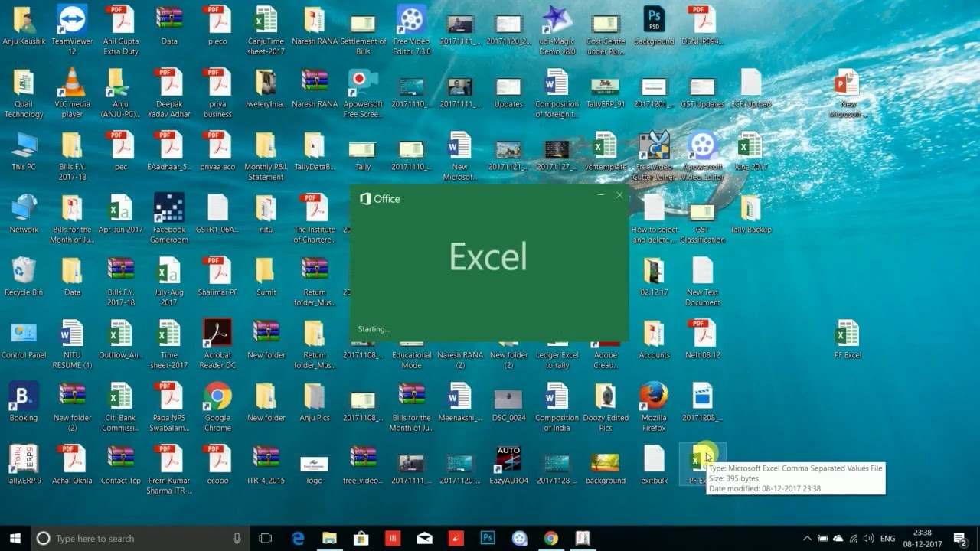Launch Google Chrome from desktop
980x551 pixels.
coord(217,407)
